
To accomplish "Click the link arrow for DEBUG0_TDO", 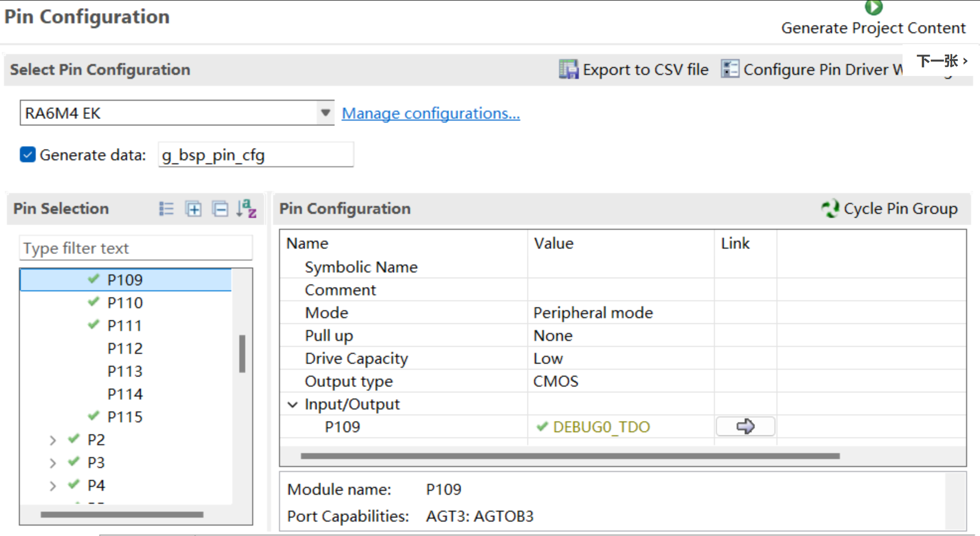I will [745, 426].
